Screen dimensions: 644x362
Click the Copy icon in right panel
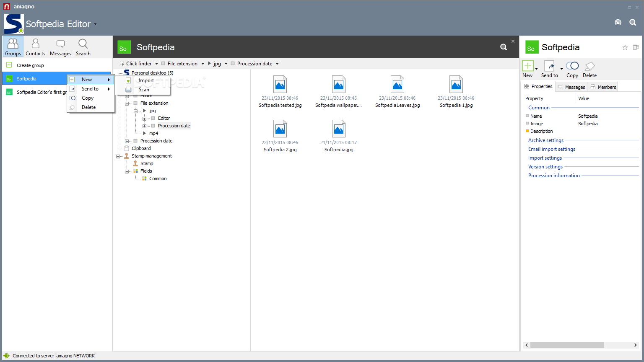click(572, 66)
